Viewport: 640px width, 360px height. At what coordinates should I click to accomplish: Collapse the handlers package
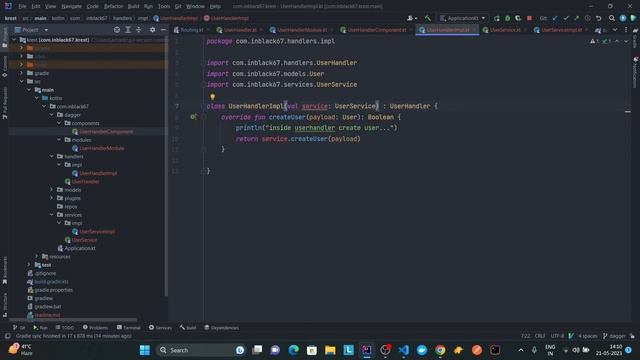tap(52, 156)
